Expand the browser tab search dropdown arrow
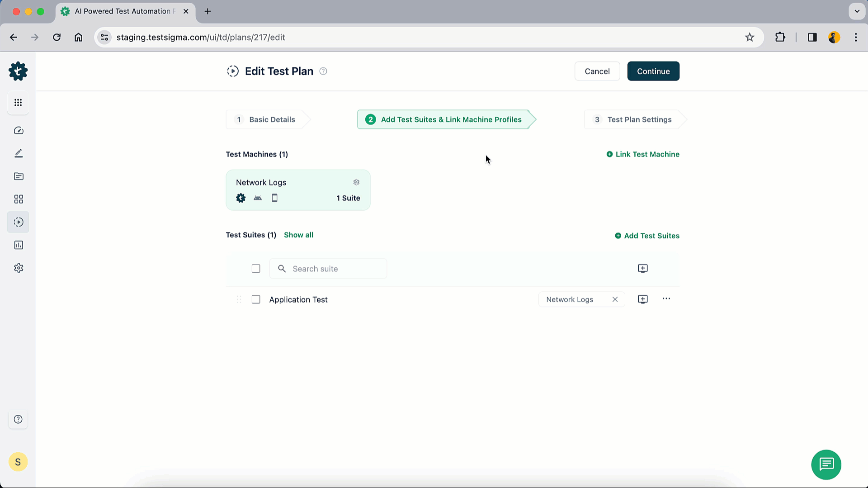 (x=857, y=11)
